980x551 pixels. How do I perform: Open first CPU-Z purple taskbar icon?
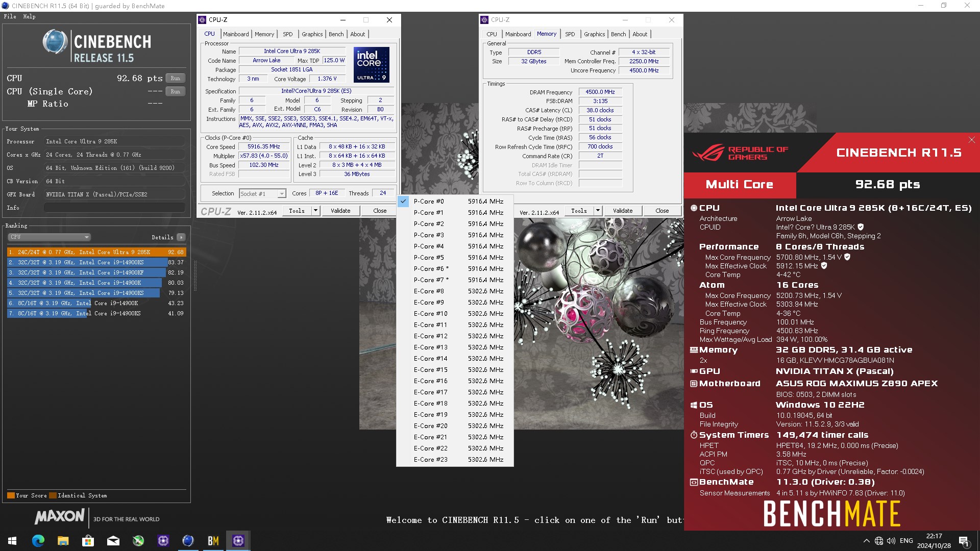pyautogui.click(x=163, y=541)
